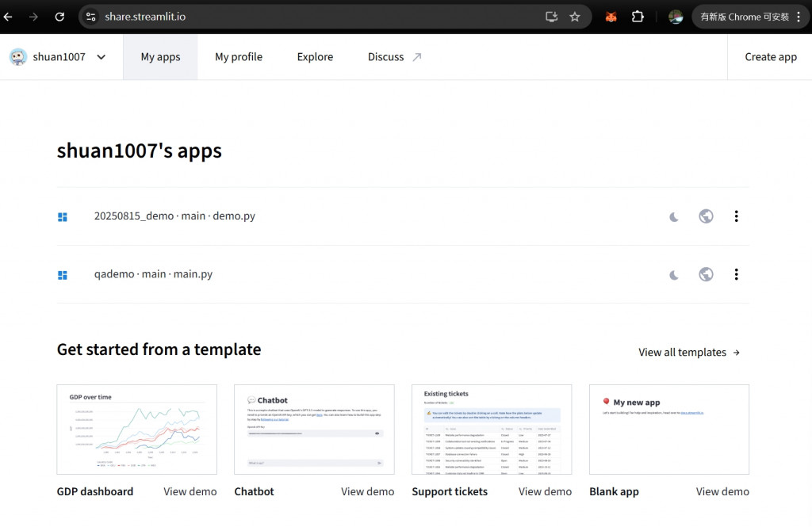
Task: Select the GDP dashboard template thumbnail
Action: 136,430
